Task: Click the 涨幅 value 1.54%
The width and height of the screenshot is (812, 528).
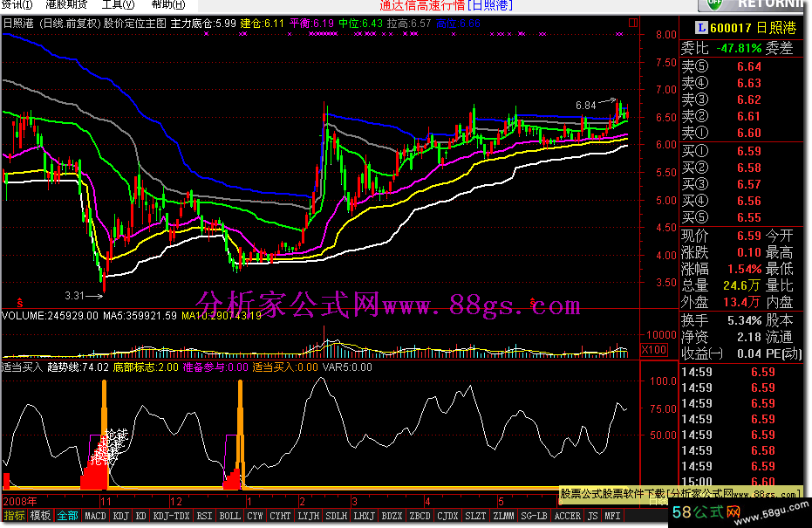Action: pos(744,270)
